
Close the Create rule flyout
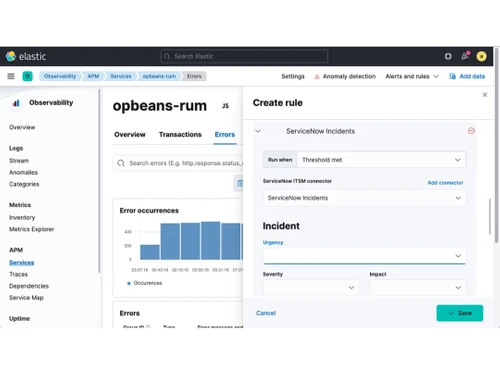(485, 95)
